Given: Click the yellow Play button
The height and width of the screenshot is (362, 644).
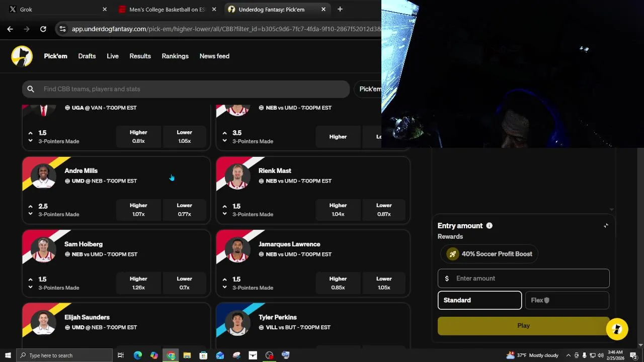Looking at the screenshot, I should click(523, 326).
